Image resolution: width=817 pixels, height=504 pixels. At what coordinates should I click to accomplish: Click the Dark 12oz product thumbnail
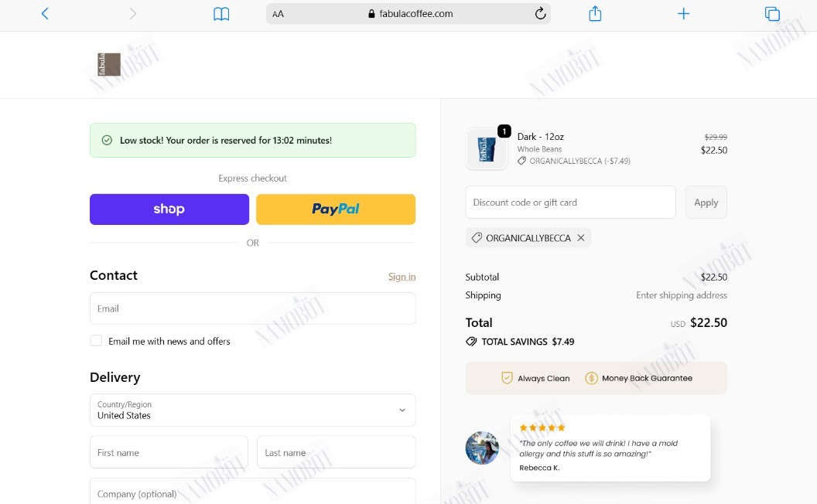tap(487, 149)
